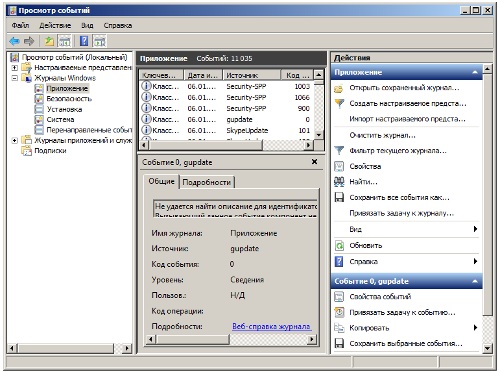
Task: Click the Сохранить все события floppy icon
Action: click(339, 197)
